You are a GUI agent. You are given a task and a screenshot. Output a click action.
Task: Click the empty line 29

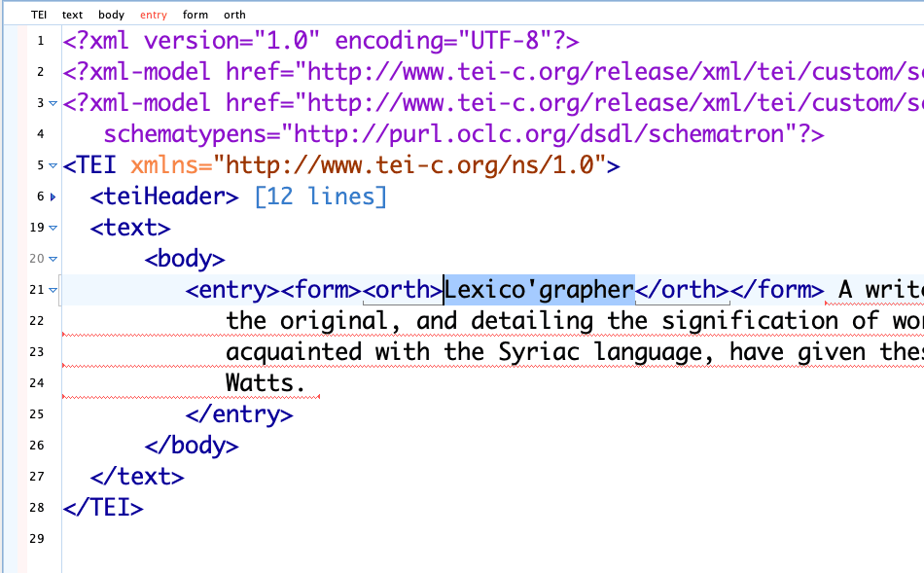pyautogui.click(x=389, y=538)
